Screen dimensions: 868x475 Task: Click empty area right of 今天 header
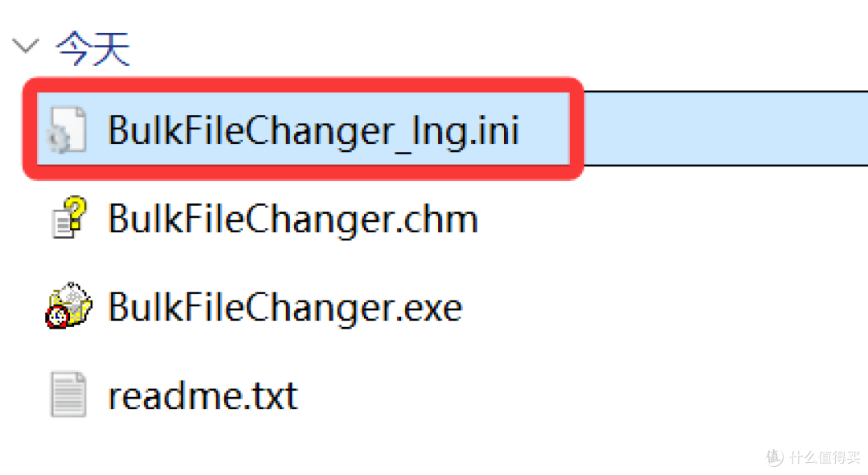point(482,48)
